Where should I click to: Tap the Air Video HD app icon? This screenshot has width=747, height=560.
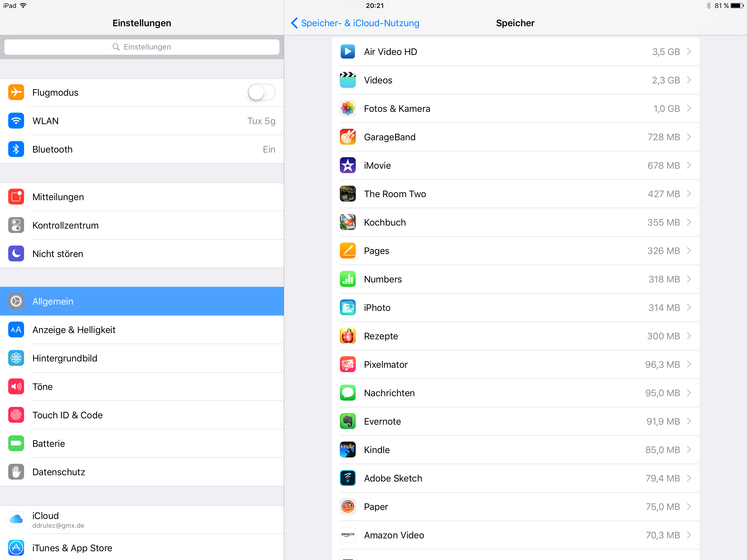[x=348, y=52]
